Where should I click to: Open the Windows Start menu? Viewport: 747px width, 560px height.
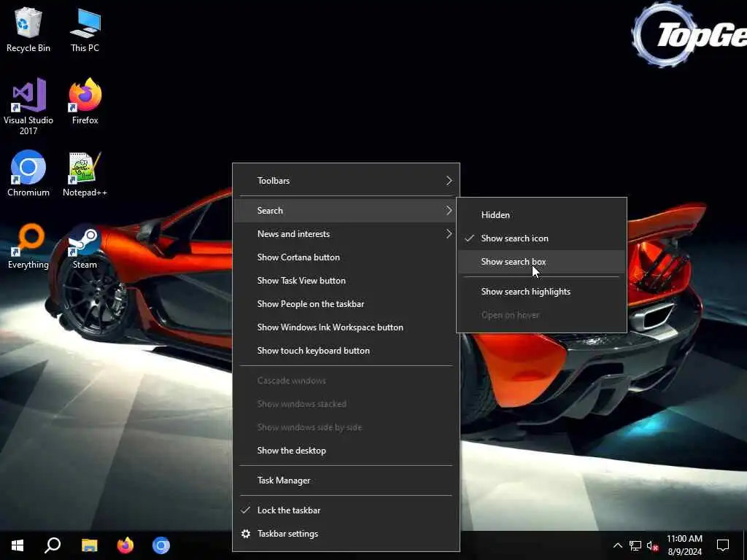[x=18, y=545]
